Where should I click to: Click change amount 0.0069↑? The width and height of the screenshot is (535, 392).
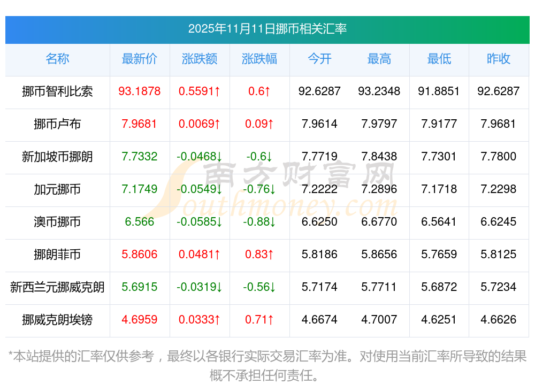coord(199,124)
